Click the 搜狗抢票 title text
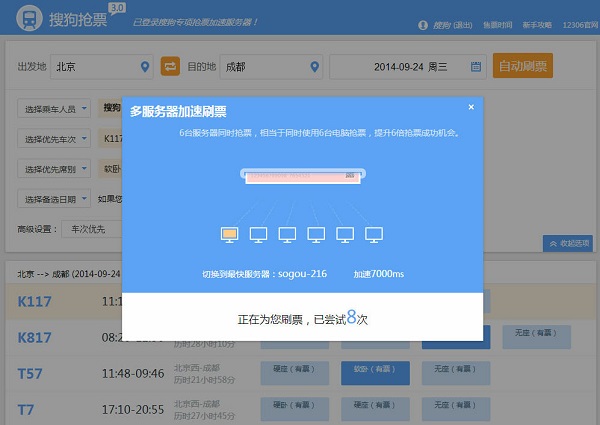This screenshot has height=425, width=600. (78, 20)
